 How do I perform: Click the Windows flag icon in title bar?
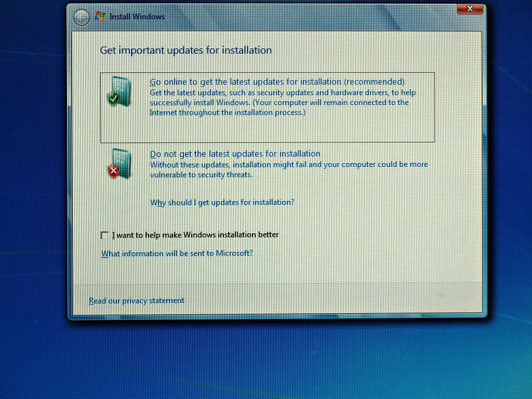[x=100, y=17]
